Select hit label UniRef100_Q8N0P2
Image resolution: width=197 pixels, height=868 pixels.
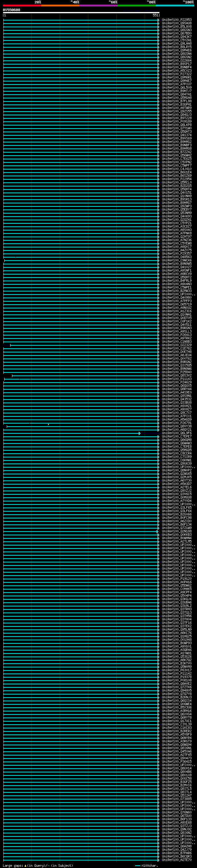point(176,470)
